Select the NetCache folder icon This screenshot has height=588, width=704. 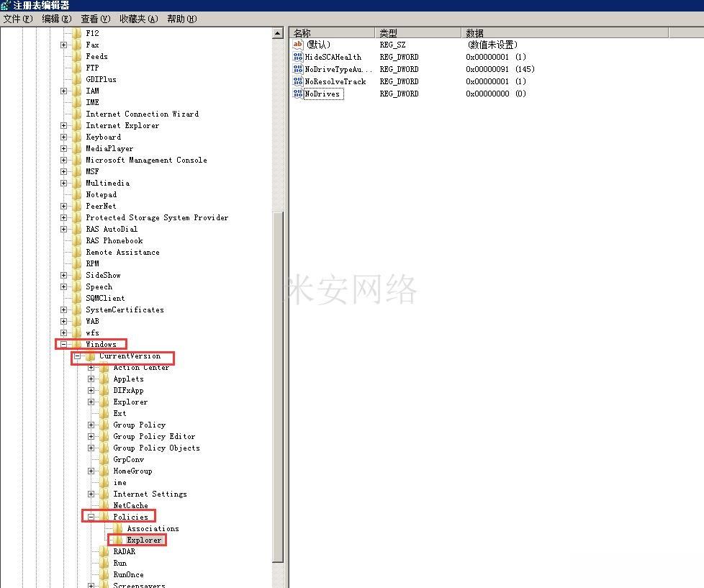pyautogui.click(x=104, y=505)
